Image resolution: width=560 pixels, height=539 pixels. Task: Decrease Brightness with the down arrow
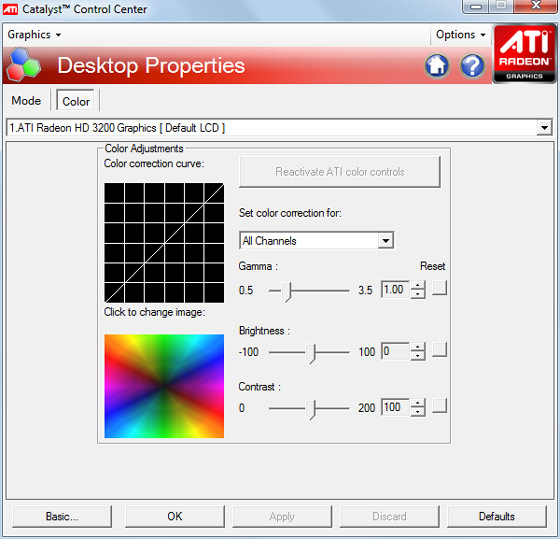(x=418, y=356)
